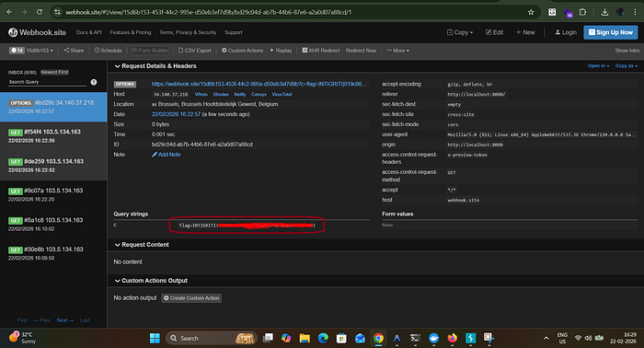Viewport: 644px width, 348px height.
Task: Collapse Request Content section
Action: [142, 245]
